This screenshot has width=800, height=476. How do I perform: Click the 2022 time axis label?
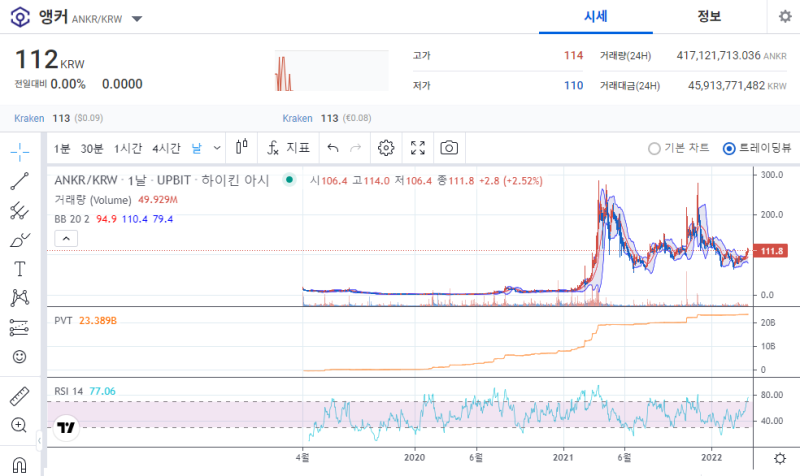[712, 458]
